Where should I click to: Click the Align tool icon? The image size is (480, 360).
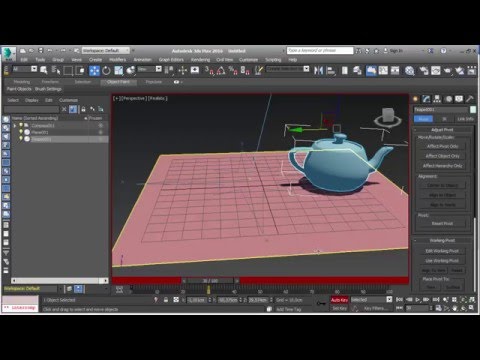[331, 70]
